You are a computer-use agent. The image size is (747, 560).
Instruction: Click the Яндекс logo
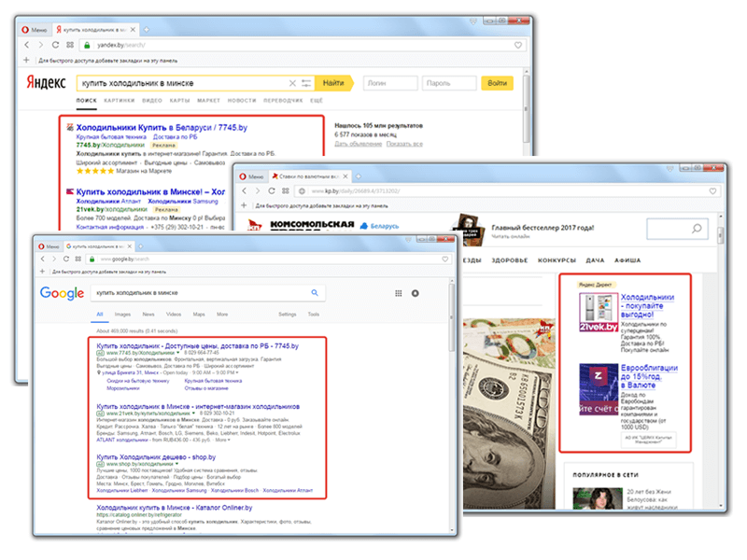[x=46, y=82]
